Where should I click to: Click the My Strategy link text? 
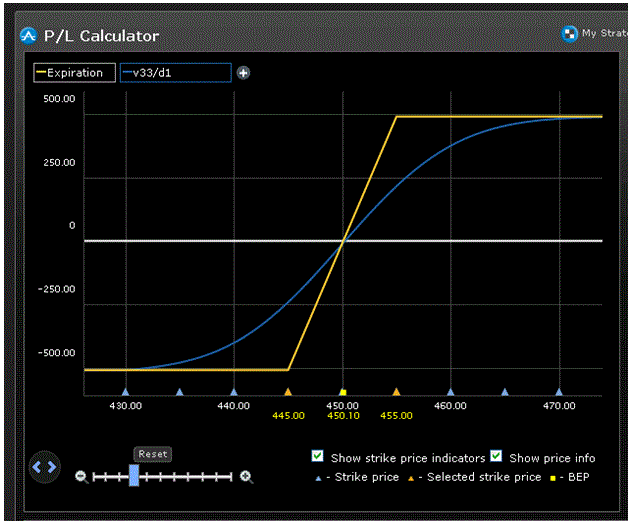(602, 33)
